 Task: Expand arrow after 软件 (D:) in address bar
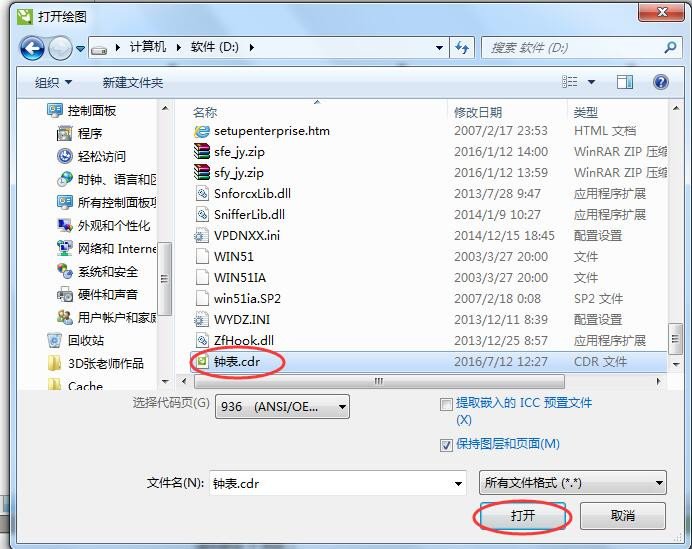coord(252,47)
